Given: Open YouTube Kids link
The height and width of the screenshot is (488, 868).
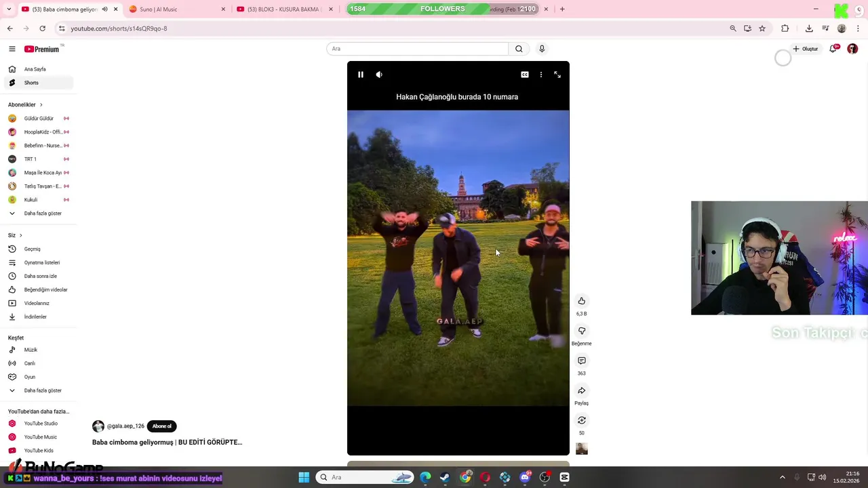Looking at the screenshot, I should pos(38,451).
